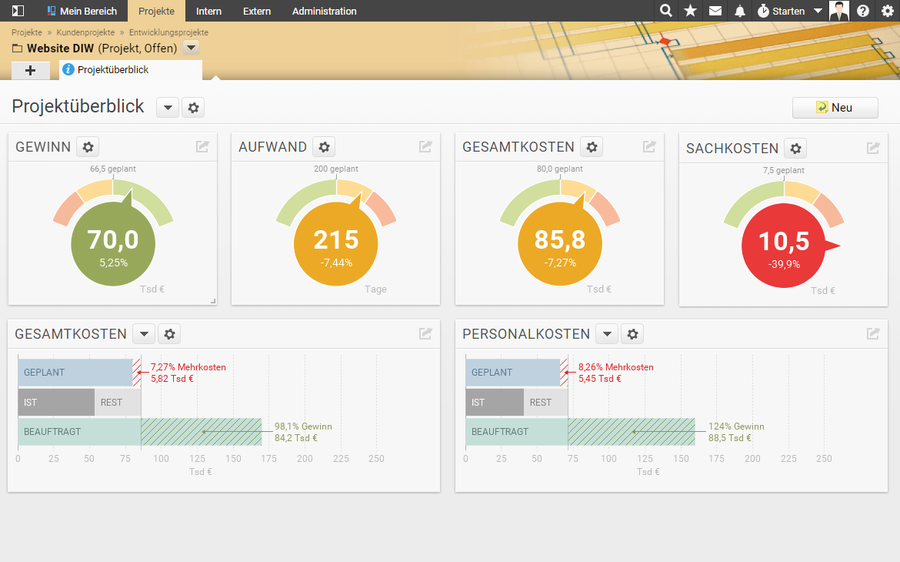The height and width of the screenshot is (562, 900).
Task: Open the Gewinn widget gear settings
Action: click(88, 147)
